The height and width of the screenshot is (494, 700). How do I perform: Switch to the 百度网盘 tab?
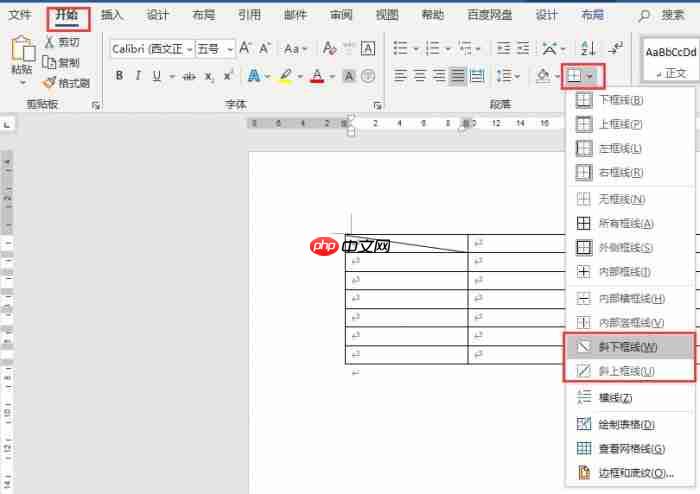click(x=489, y=15)
